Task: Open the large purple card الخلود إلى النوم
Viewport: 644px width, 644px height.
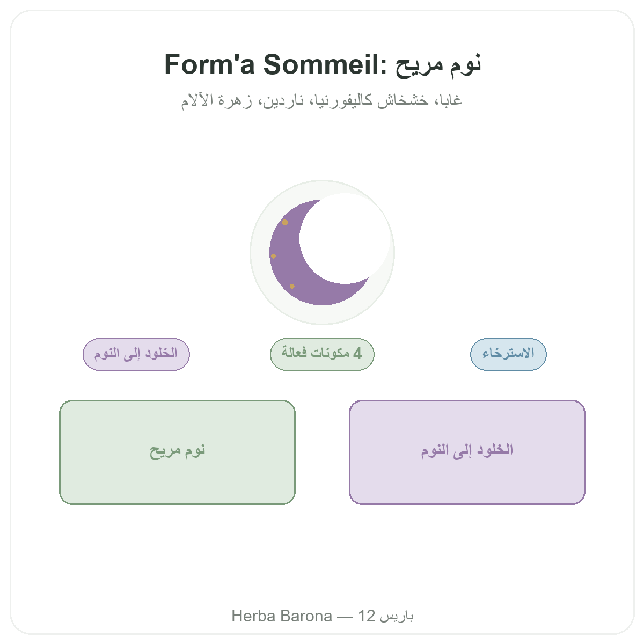Action: [467, 452]
